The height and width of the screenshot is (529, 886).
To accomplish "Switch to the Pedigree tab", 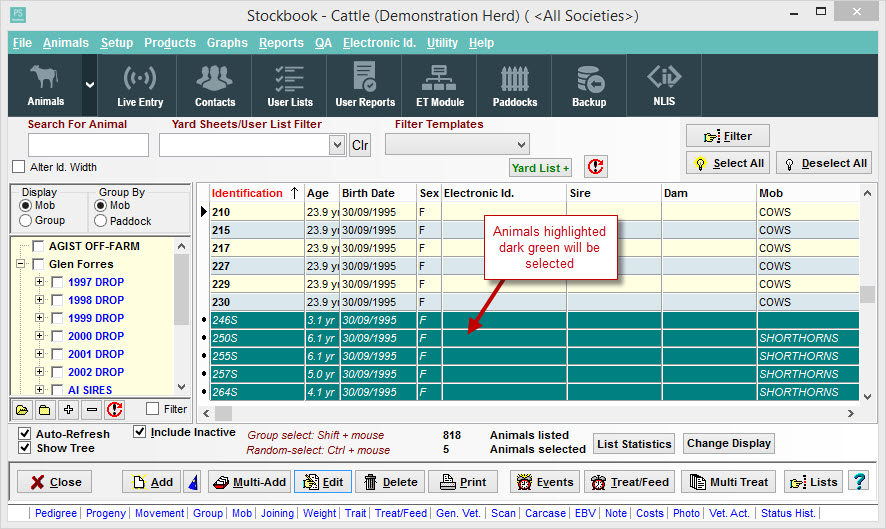I will pos(56,513).
